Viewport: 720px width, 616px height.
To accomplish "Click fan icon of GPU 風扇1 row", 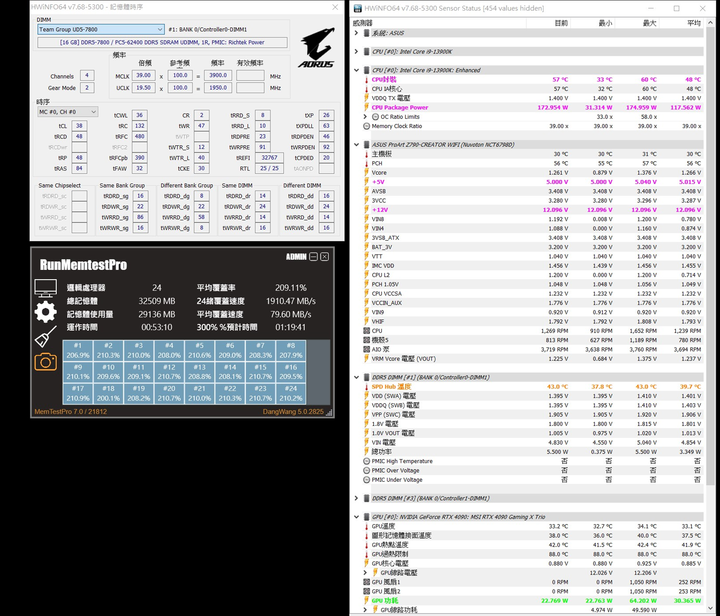I will point(366,582).
